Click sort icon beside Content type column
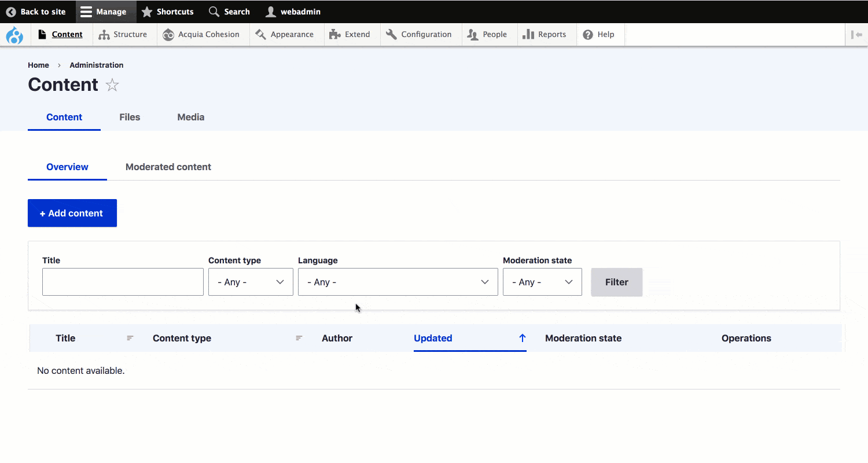 click(x=299, y=338)
